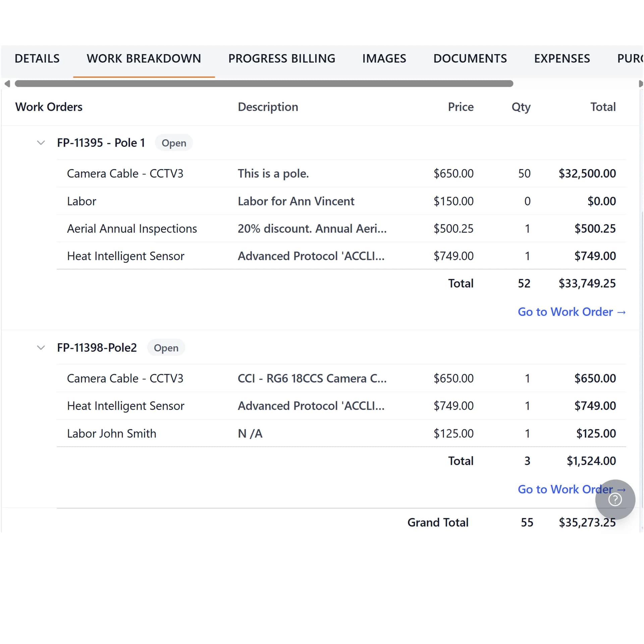The width and height of the screenshot is (644, 644).
Task: Click the Open status badge for Pole 1
Action: [174, 143]
